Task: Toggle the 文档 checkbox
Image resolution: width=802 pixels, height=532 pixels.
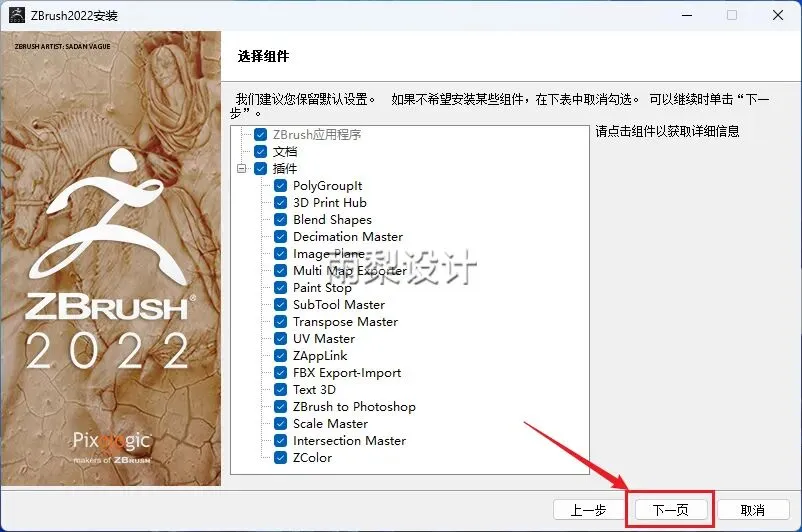Action: [x=261, y=151]
